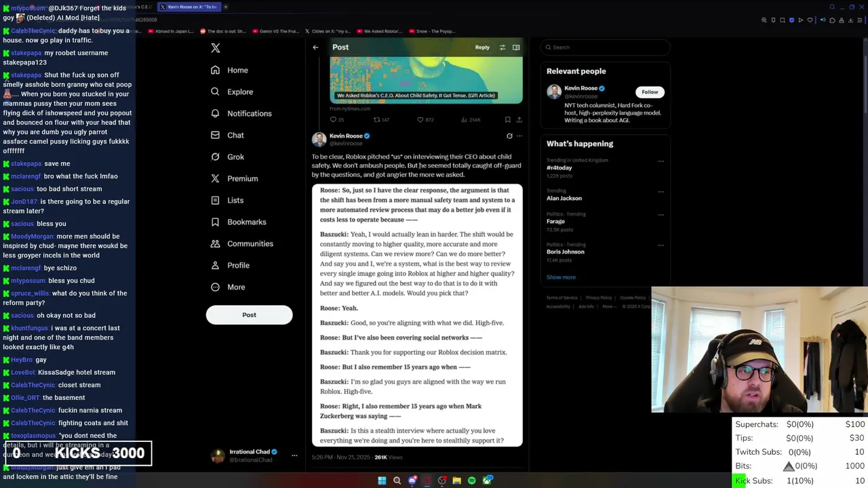Open Premium in the X sidebar
Viewport: 868px width, 488px height.
point(235,178)
